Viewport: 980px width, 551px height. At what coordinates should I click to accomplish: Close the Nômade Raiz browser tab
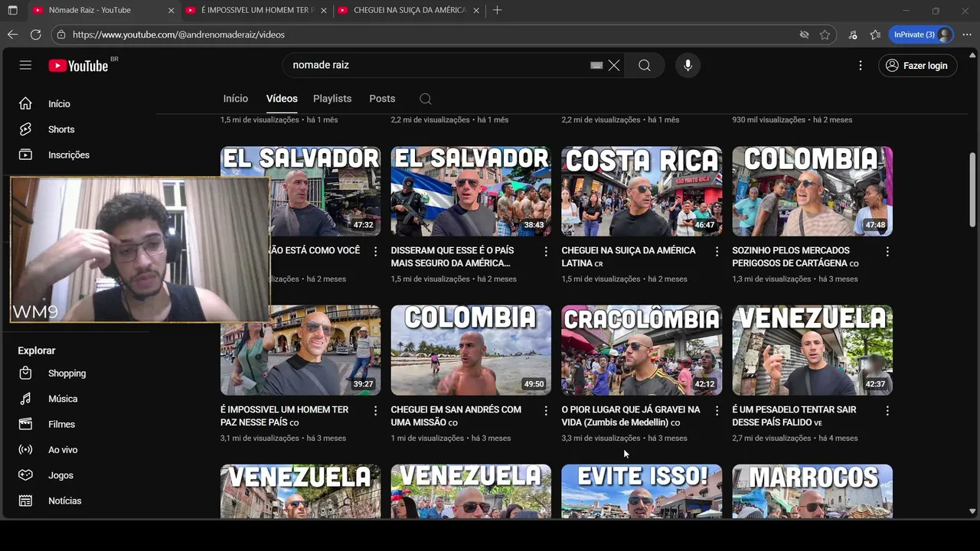click(171, 10)
